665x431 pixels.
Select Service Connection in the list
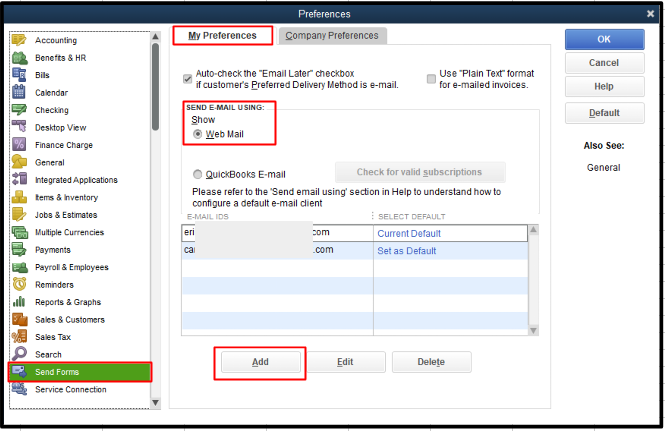tap(71, 389)
